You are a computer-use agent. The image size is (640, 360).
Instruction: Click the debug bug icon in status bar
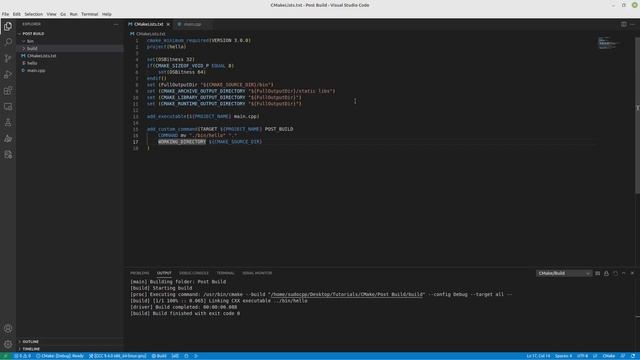[x=187, y=356]
